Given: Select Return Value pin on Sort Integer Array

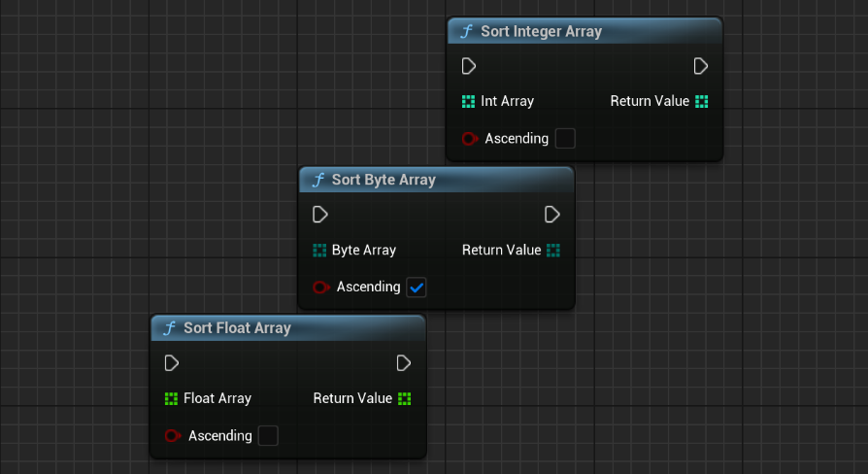Looking at the screenshot, I should pos(701,101).
